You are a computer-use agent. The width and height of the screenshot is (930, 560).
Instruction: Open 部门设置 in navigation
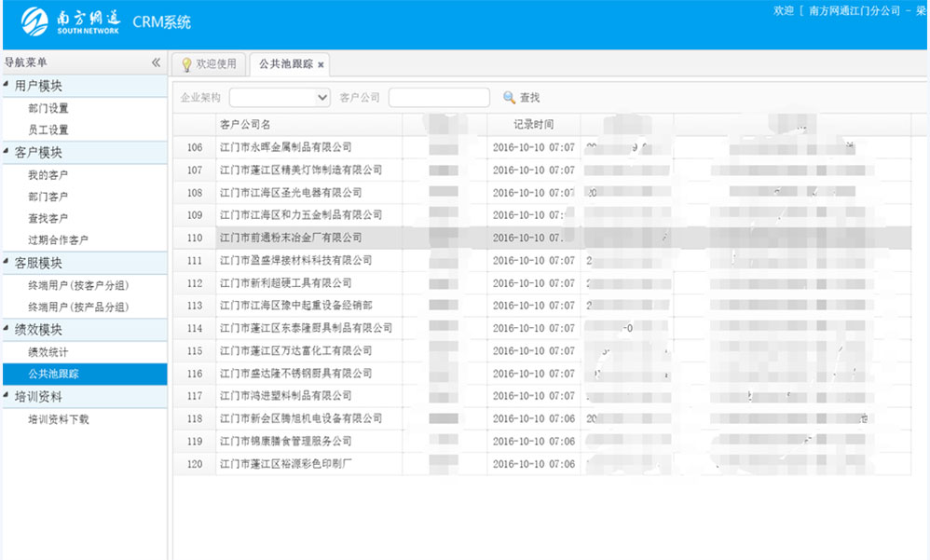coord(48,108)
